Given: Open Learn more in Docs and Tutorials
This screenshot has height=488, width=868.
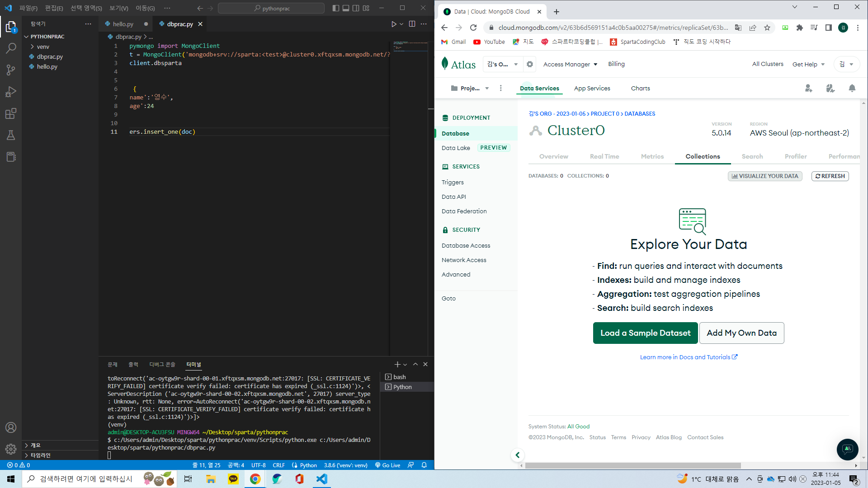Looking at the screenshot, I should 689,357.
